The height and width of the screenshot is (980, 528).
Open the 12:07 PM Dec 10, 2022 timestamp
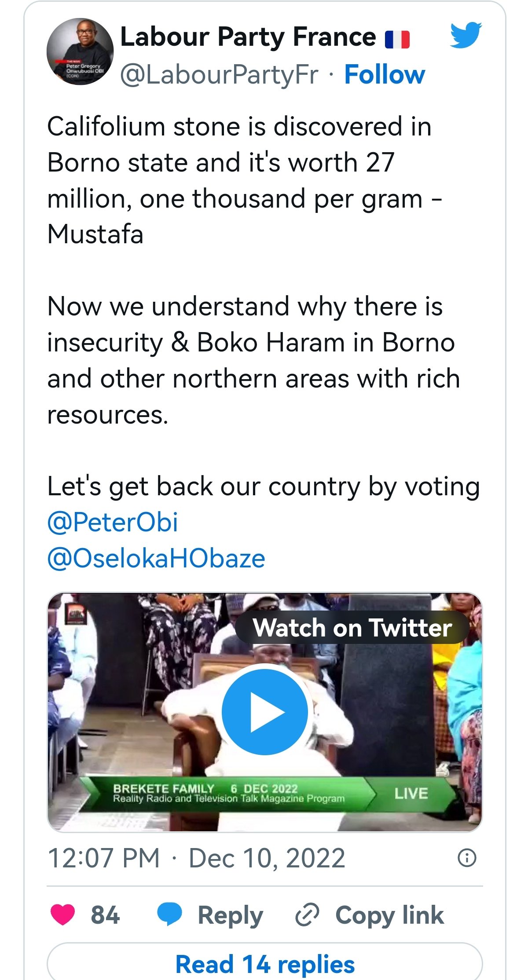[196, 858]
